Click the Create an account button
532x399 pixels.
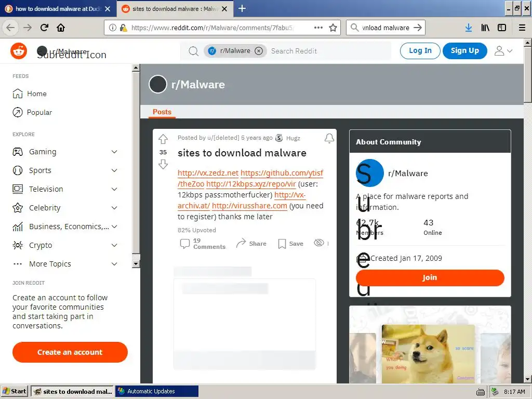tap(70, 352)
